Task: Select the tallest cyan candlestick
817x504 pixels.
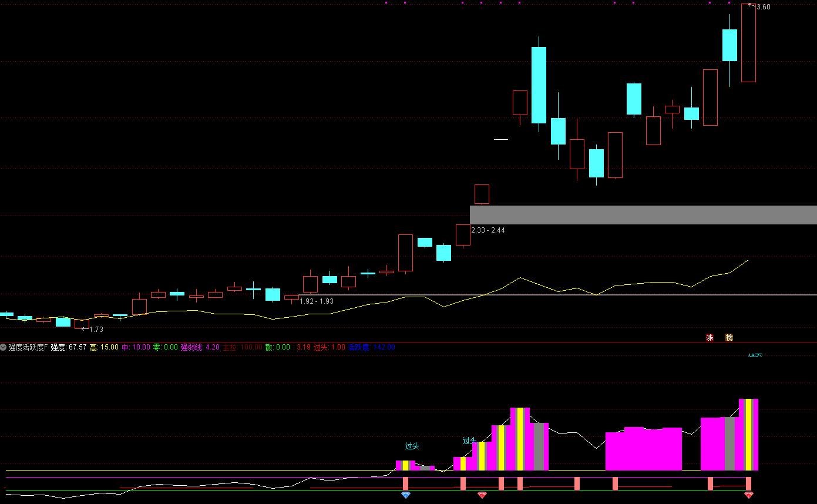Action: pyautogui.click(x=539, y=85)
